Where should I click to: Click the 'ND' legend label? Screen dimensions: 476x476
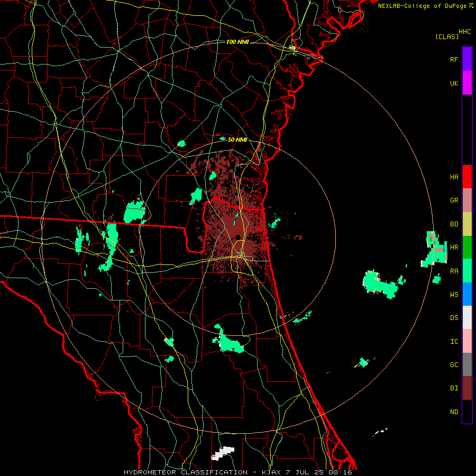(x=454, y=412)
